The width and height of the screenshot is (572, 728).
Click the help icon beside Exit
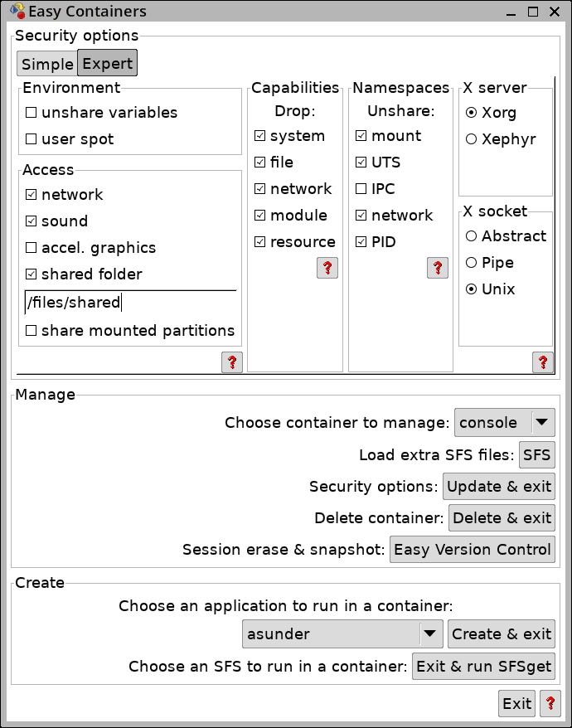[550, 703]
